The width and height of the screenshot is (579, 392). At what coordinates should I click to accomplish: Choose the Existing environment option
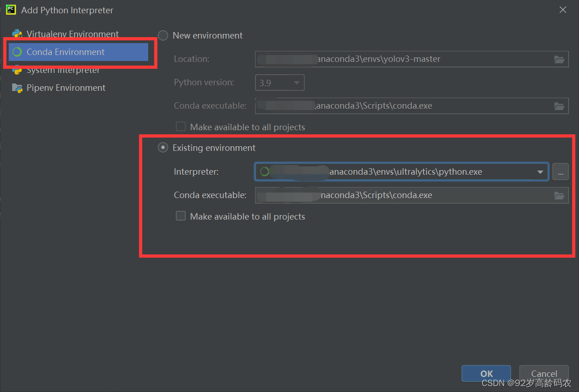[x=163, y=147]
